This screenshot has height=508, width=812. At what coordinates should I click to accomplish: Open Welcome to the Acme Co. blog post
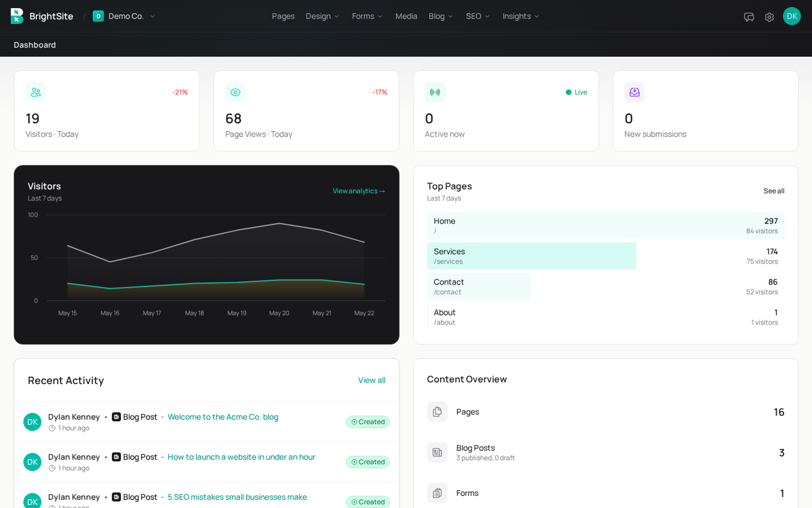point(223,417)
